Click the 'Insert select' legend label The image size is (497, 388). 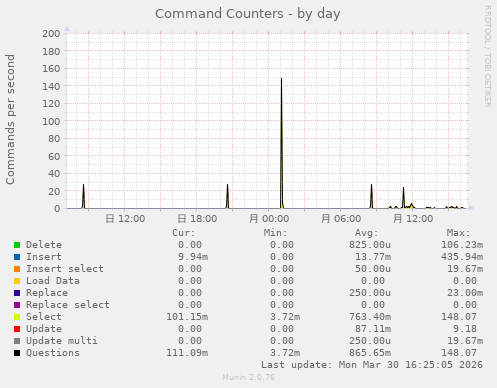65,269
